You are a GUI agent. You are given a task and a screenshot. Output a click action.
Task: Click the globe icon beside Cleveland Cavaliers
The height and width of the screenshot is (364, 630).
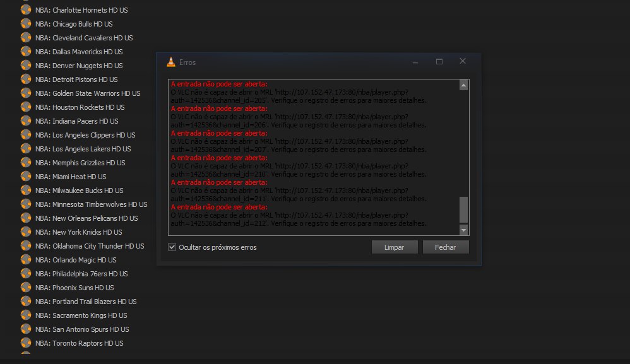pos(26,37)
